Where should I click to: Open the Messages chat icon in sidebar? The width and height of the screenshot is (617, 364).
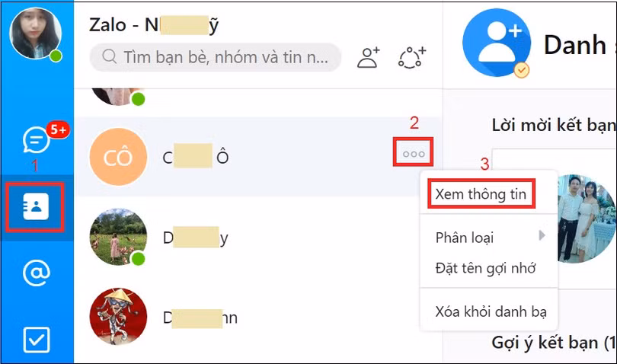click(x=37, y=139)
